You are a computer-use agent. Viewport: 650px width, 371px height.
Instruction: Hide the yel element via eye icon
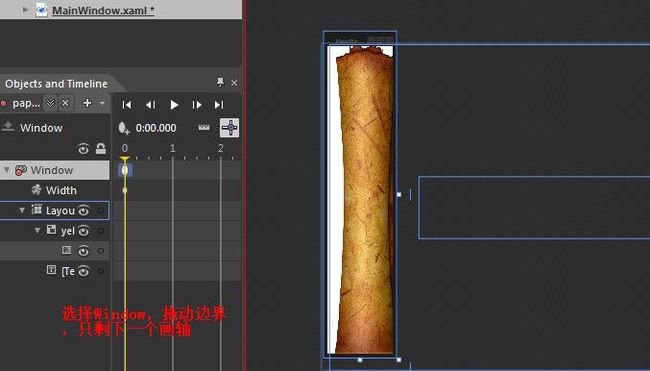click(x=83, y=230)
